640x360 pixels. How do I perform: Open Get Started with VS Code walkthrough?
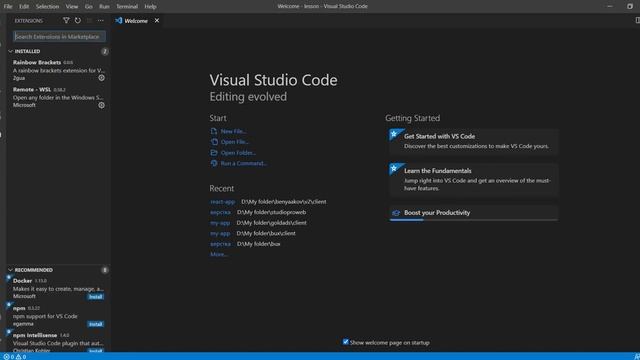tap(473, 141)
